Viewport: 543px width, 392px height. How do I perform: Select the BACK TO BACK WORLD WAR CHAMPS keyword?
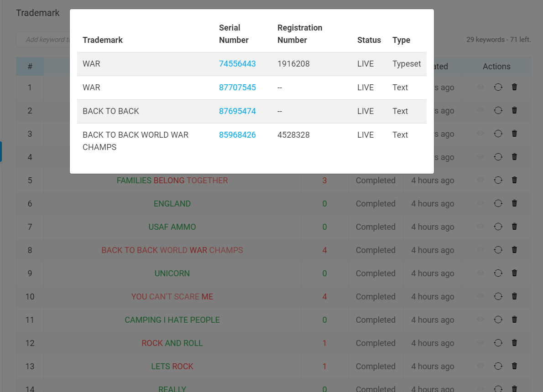pyautogui.click(x=172, y=250)
